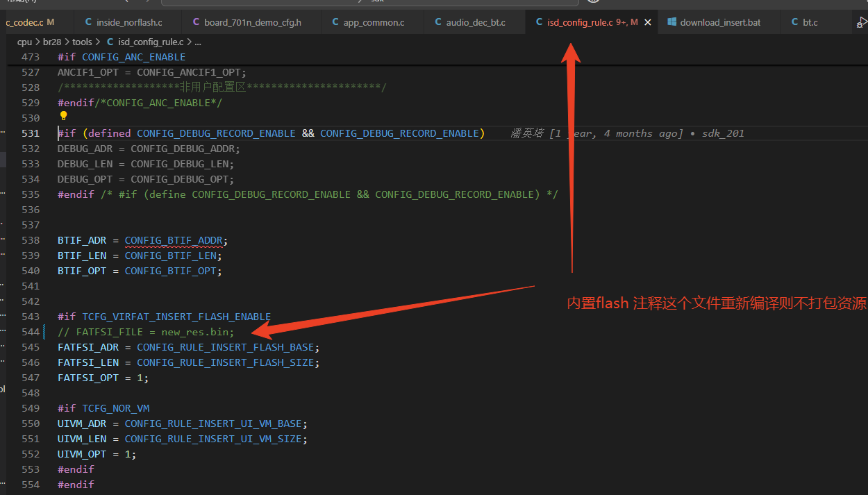Click the C icon in the breadcrumb path

(x=111, y=42)
